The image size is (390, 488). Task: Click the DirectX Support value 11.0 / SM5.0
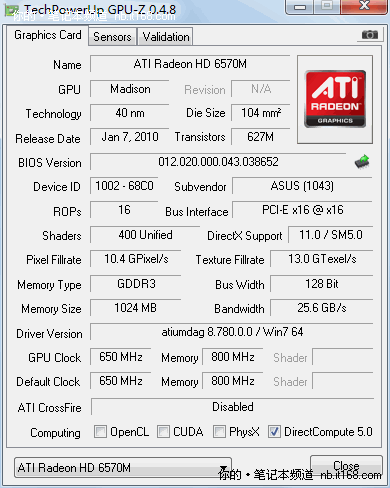(331, 235)
